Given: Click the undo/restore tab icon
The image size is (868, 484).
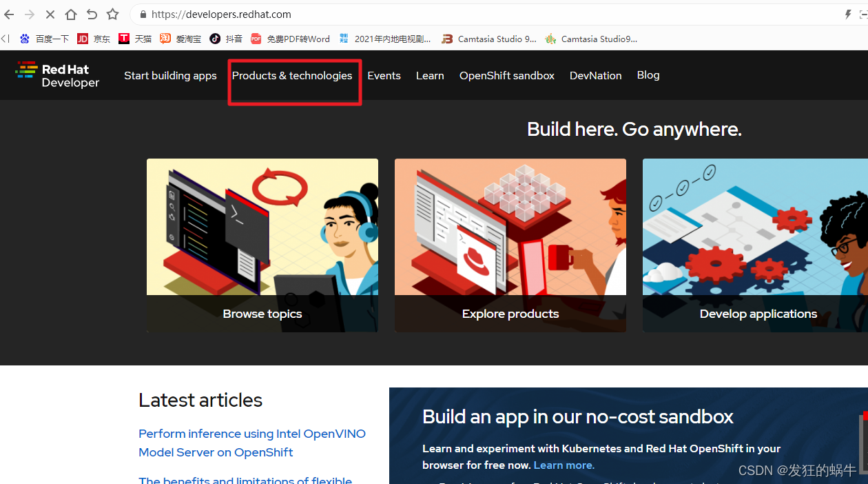Looking at the screenshot, I should 92,14.
